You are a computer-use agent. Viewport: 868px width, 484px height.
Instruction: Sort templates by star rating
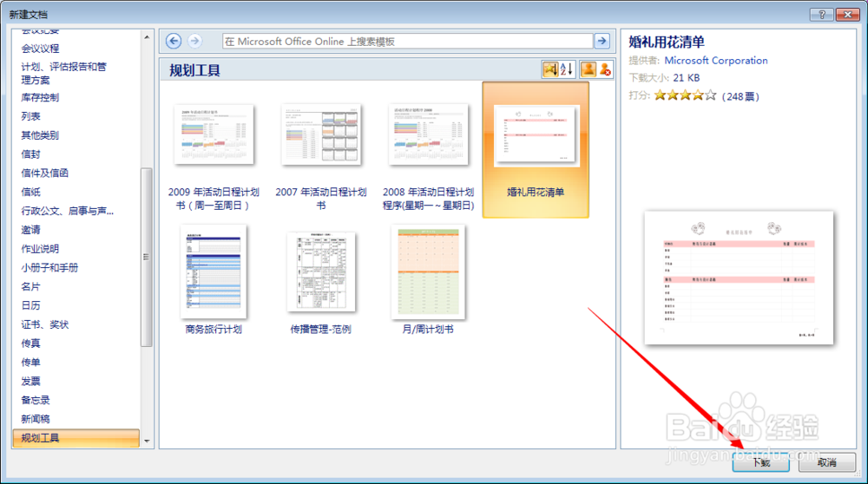tap(550, 69)
